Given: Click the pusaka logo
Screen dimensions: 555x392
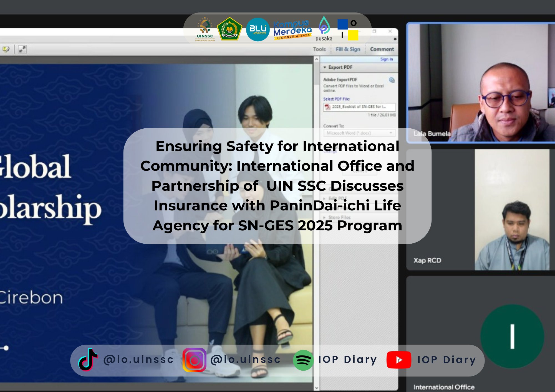Looking at the screenshot, I should point(324,29).
